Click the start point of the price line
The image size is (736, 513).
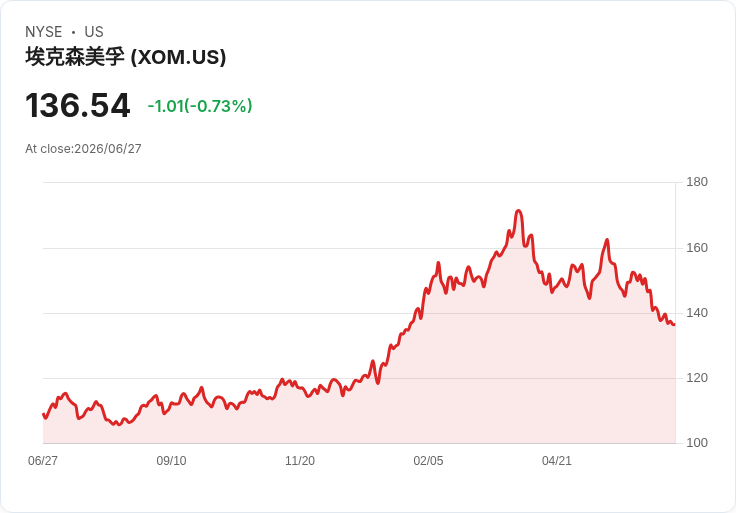43,414
